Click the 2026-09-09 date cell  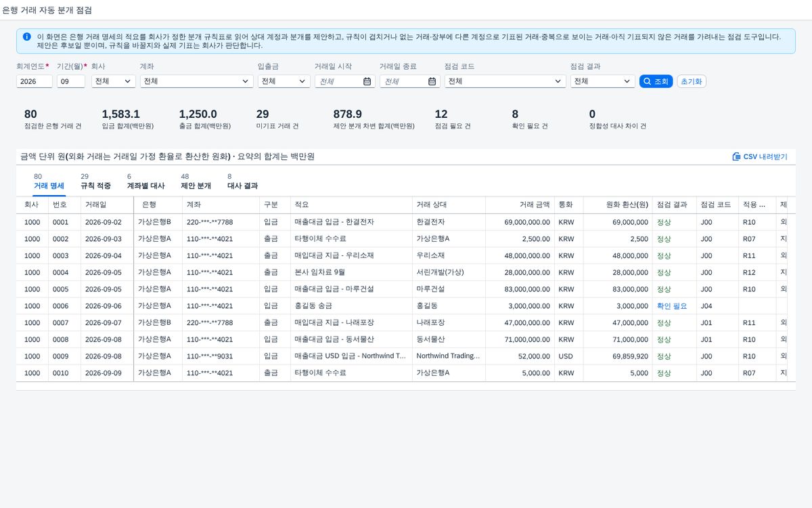(x=107, y=373)
